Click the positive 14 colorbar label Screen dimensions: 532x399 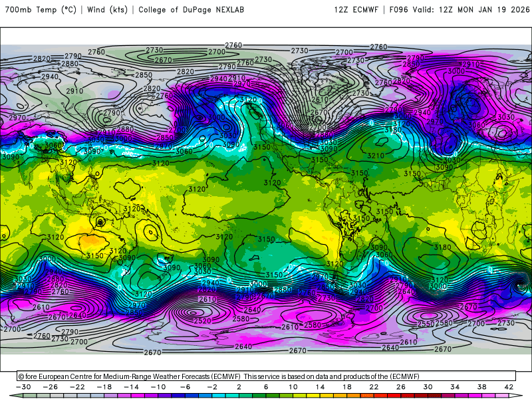pyautogui.click(x=321, y=387)
